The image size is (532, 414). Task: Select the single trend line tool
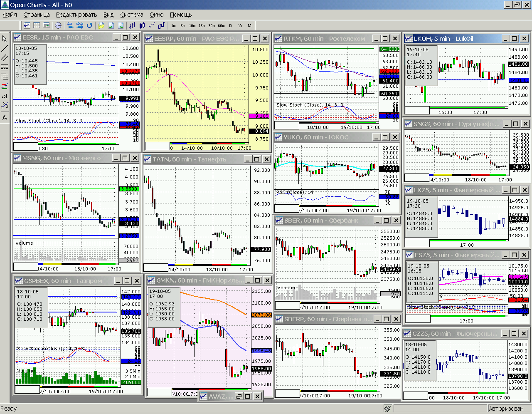(5, 48)
